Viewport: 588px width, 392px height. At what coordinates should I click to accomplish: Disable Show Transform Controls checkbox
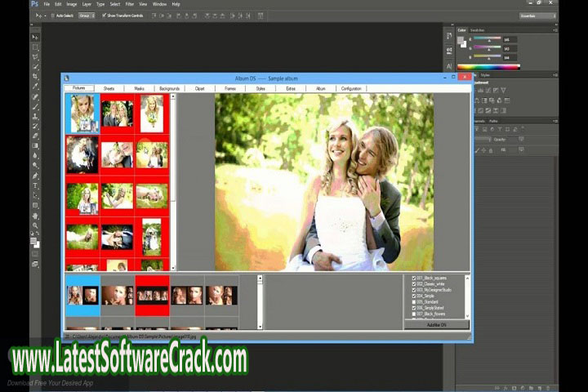(x=103, y=16)
